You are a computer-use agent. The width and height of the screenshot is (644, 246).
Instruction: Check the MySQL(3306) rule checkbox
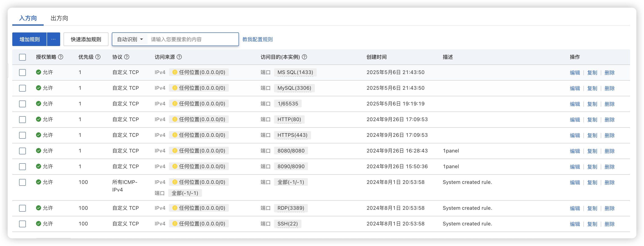point(22,88)
